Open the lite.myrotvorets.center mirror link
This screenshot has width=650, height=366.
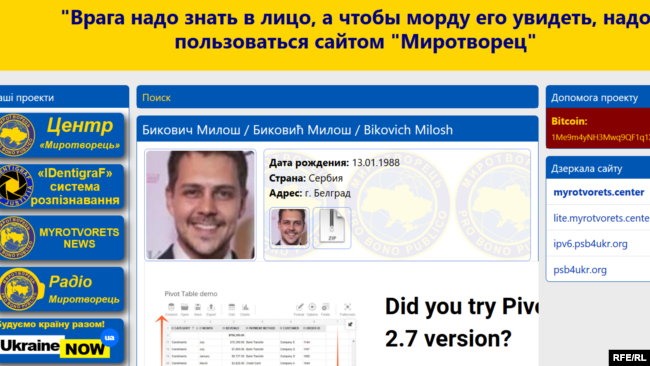coord(601,218)
